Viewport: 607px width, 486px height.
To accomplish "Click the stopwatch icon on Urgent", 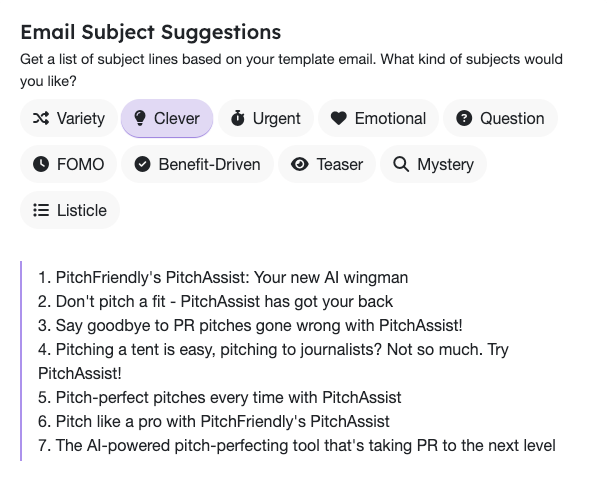I will [237, 118].
